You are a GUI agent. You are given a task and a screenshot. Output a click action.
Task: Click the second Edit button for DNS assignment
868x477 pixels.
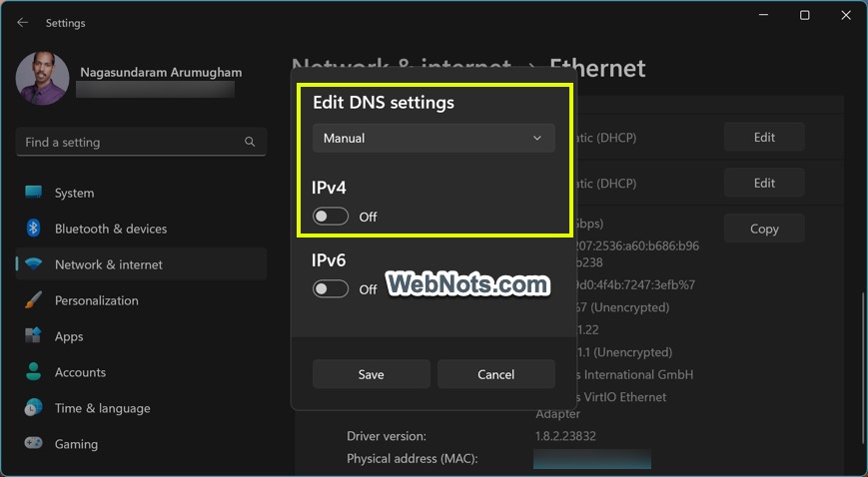[x=764, y=184]
